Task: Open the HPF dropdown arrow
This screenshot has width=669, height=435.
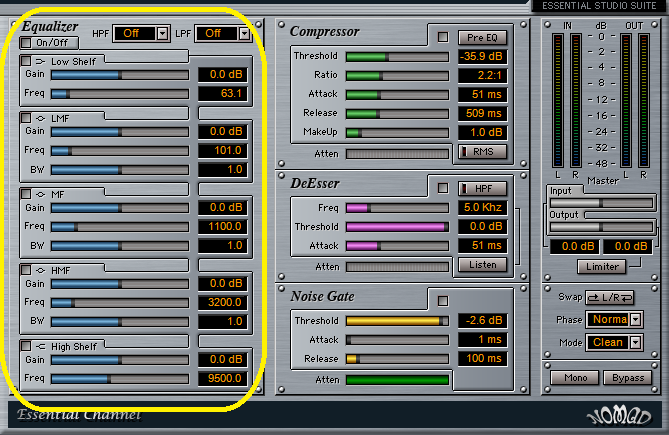Action: [x=162, y=33]
